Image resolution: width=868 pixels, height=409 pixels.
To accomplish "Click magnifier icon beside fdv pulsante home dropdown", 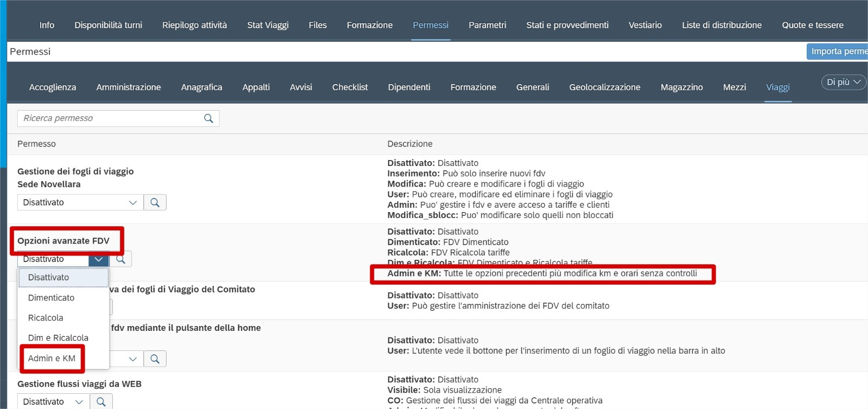I will point(155,359).
